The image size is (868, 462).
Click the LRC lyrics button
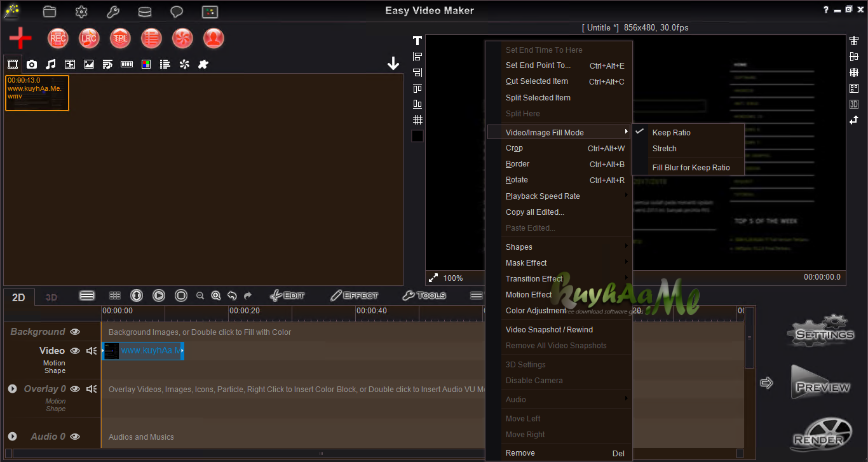89,39
